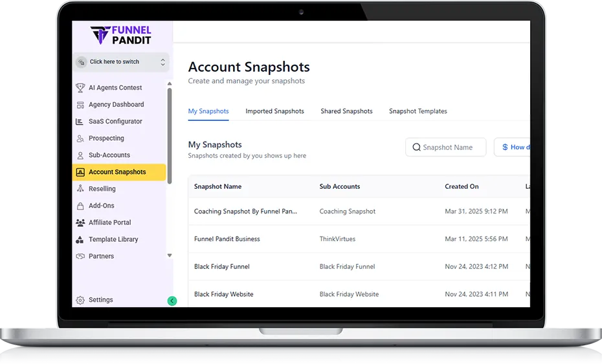Switch to the My Snapshots tab
Image resolution: width=602 pixels, height=364 pixels.
[208, 111]
